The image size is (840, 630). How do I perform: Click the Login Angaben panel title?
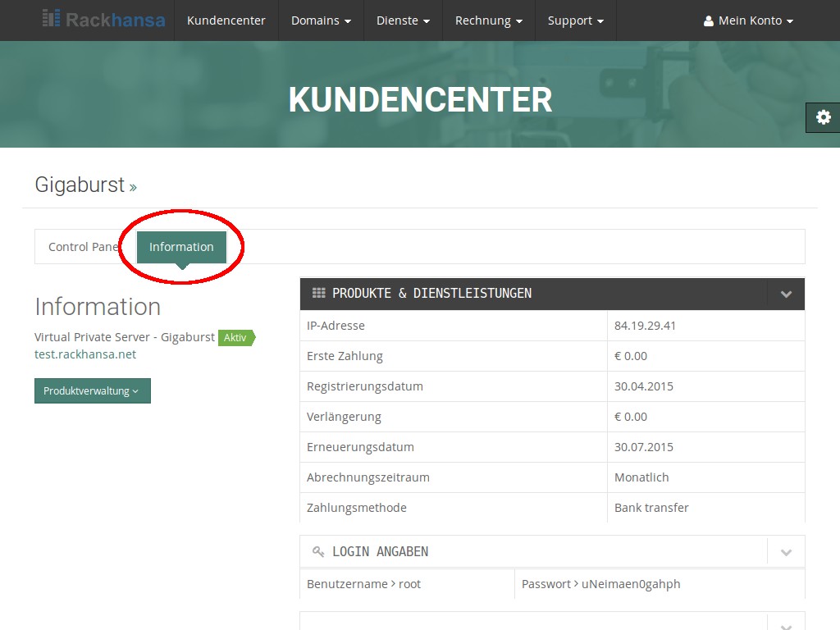[381, 551]
